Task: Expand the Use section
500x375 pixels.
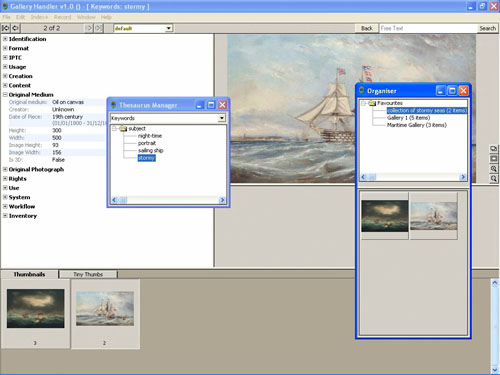Action: click(5, 188)
